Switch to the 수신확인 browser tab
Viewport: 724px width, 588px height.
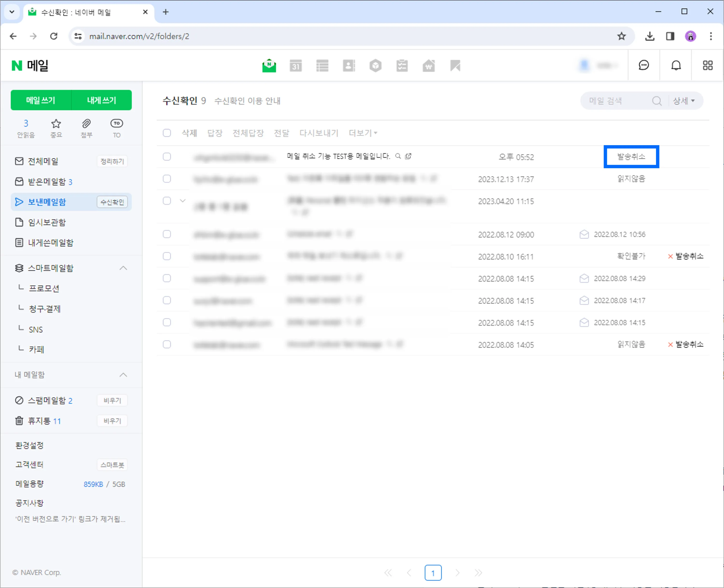pyautogui.click(x=76, y=12)
